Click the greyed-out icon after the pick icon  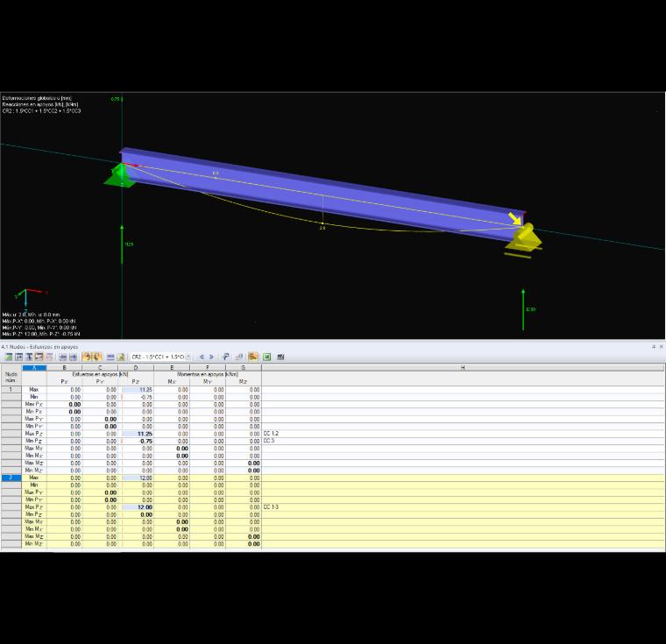(239, 357)
